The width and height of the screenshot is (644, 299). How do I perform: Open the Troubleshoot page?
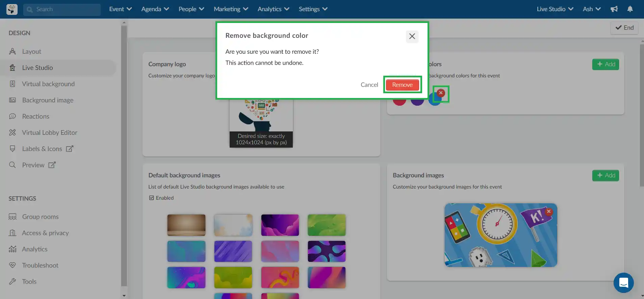tap(40, 265)
